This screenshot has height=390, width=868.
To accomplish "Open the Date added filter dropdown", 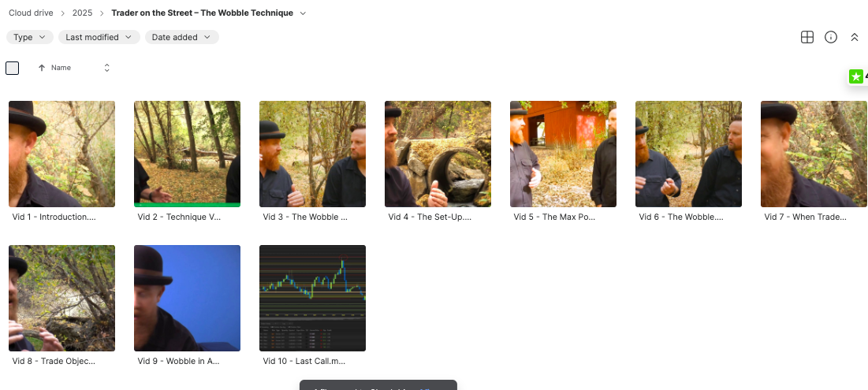I will [x=181, y=37].
